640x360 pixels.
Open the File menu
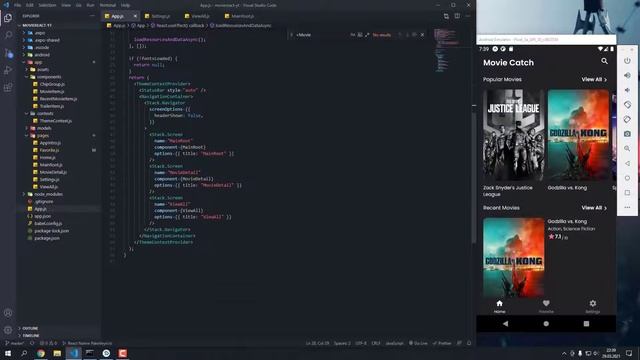pos(18,5)
